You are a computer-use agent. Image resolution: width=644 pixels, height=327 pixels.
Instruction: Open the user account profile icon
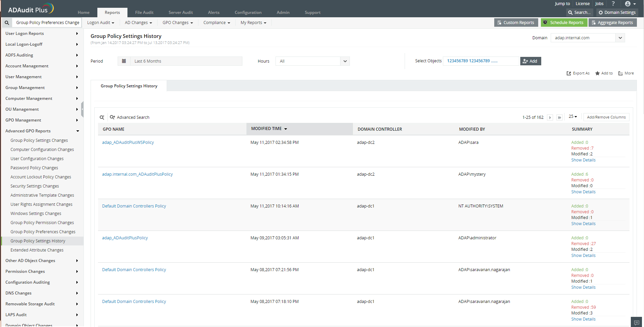(x=628, y=4)
